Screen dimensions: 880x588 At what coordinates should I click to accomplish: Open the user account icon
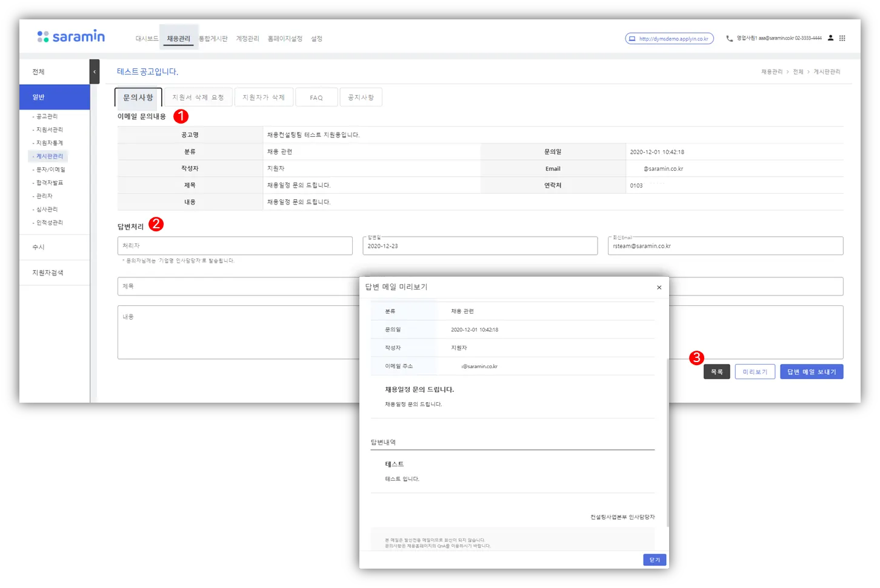coord(830,38)
